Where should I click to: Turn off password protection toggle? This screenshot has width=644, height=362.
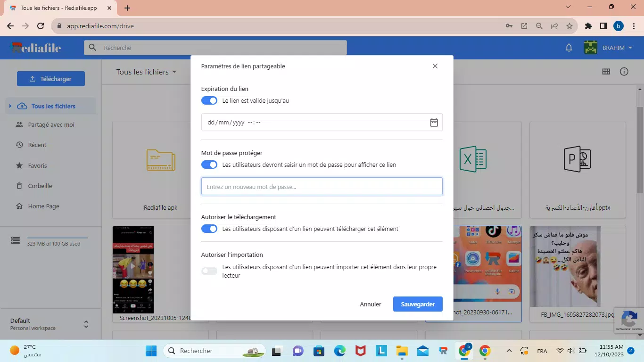click(x=209, y=165)
